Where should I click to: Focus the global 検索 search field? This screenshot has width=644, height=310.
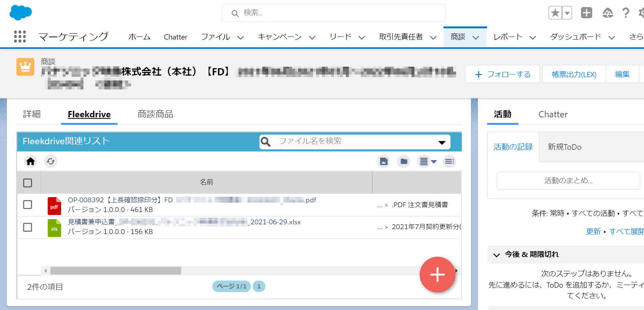pos(334,13)
